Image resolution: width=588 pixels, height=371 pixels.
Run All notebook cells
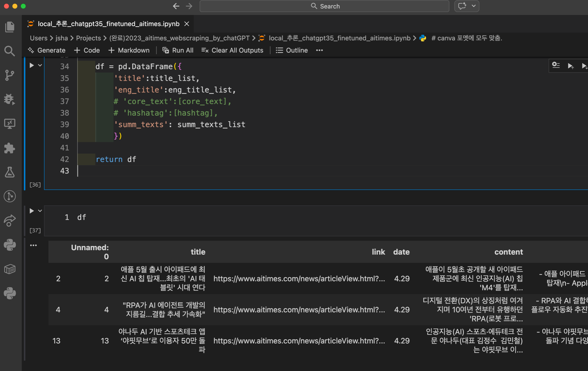coord(178,50)
